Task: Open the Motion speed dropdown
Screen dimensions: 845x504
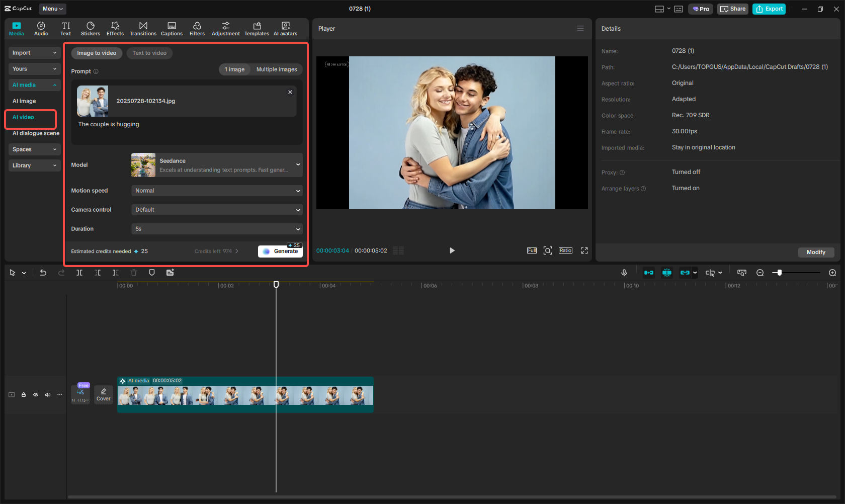Action: point(217,191)
